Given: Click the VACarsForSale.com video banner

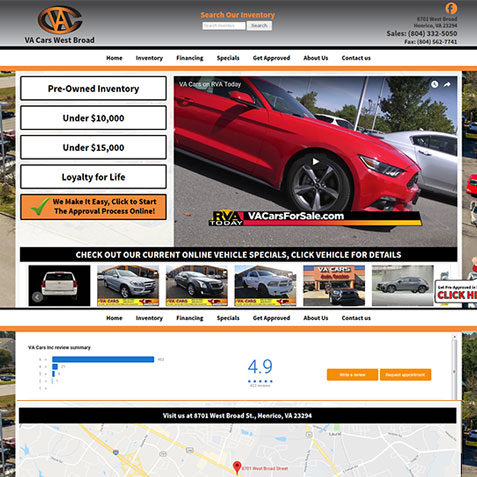Looking at the screenshot, I should [315, 218].
